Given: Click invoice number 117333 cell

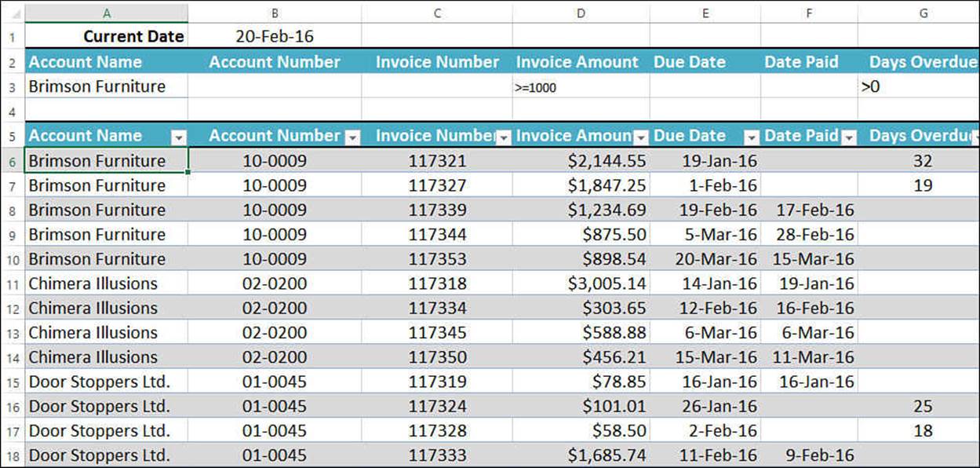Looking at the screenshot, I should (x=437, y=455).
